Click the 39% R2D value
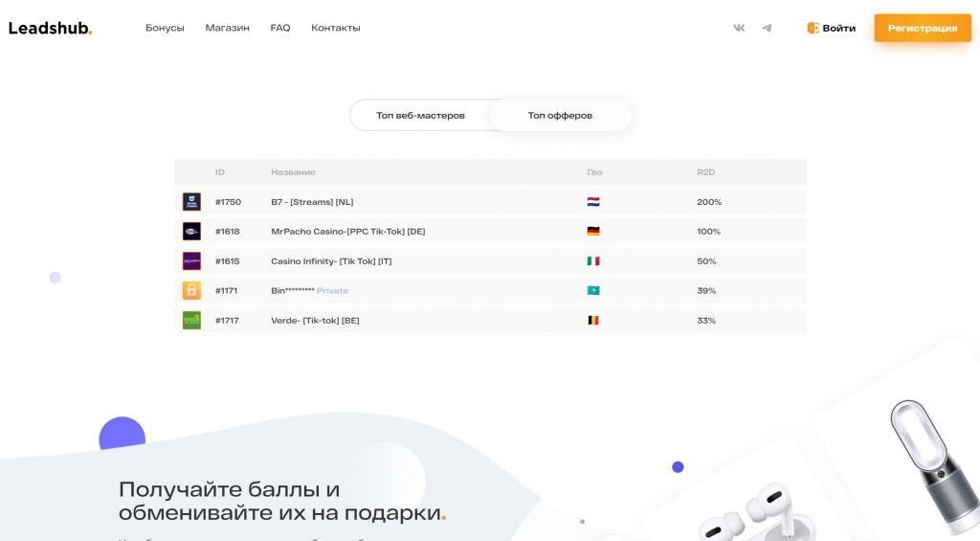The width and height of the screenshot is (980, 541). tap(706, 291)
